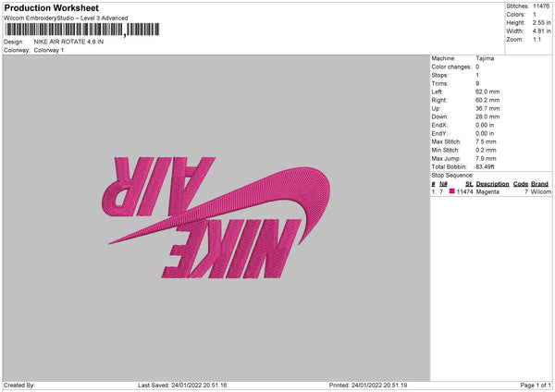Click the Page 1 of 1 label
Image resolution: width=555 pixels, height=392 pixels.
(536, 385)
